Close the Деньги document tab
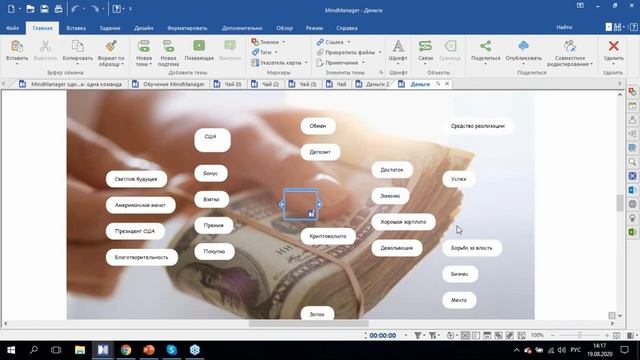Screen dimensions: 640x360 coord(447,84)
